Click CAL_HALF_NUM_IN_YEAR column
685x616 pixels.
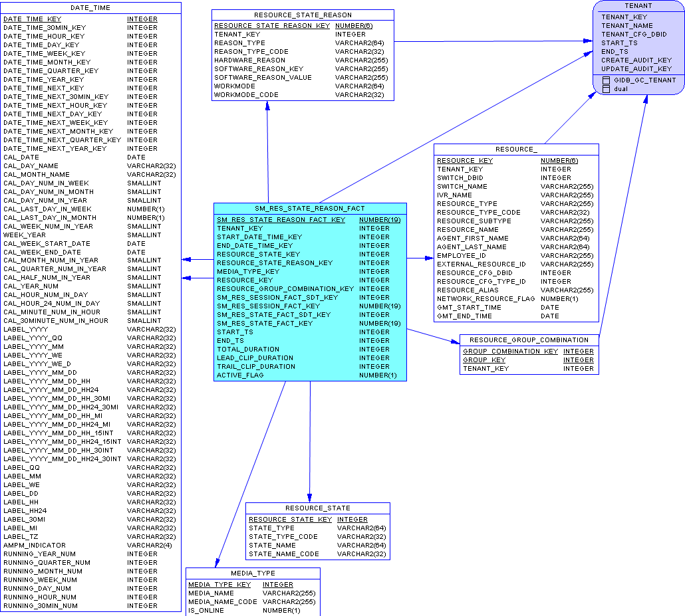click(x=47, y=278)
